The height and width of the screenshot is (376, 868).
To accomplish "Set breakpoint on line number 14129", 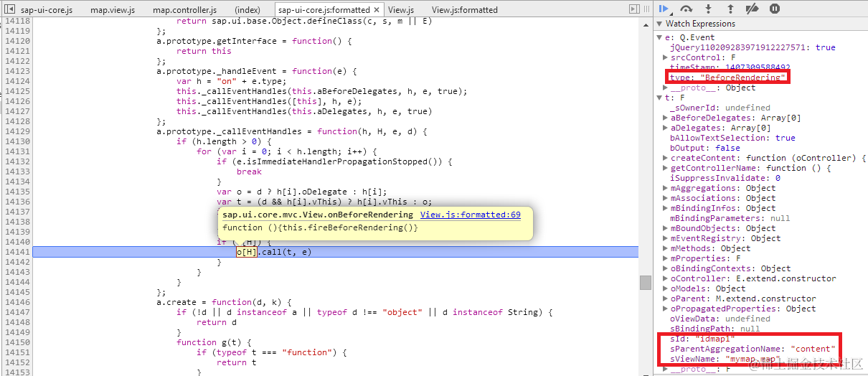I will coord(17,131).
